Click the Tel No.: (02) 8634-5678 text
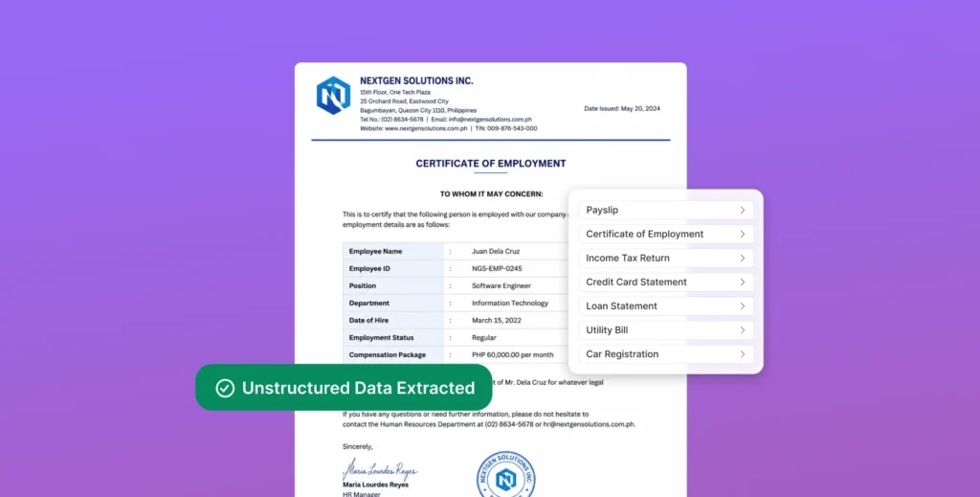The width and height of the screenshot is (980, 497). (391, 120)
